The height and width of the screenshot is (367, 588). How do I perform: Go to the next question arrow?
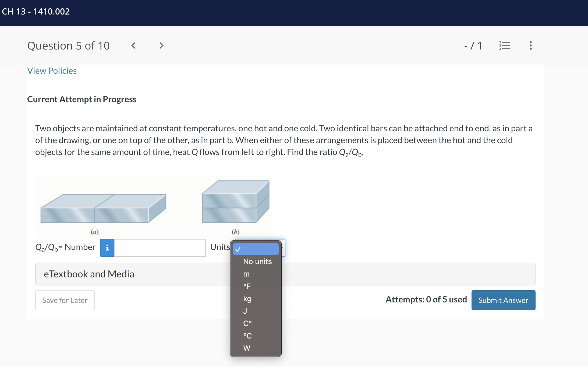coord(161,45)
